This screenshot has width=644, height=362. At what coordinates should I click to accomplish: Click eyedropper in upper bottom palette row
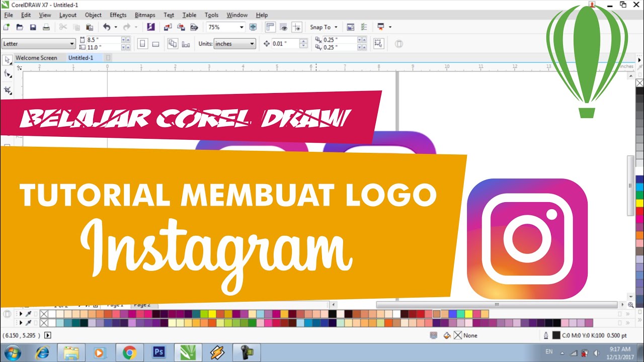[28, 314]
